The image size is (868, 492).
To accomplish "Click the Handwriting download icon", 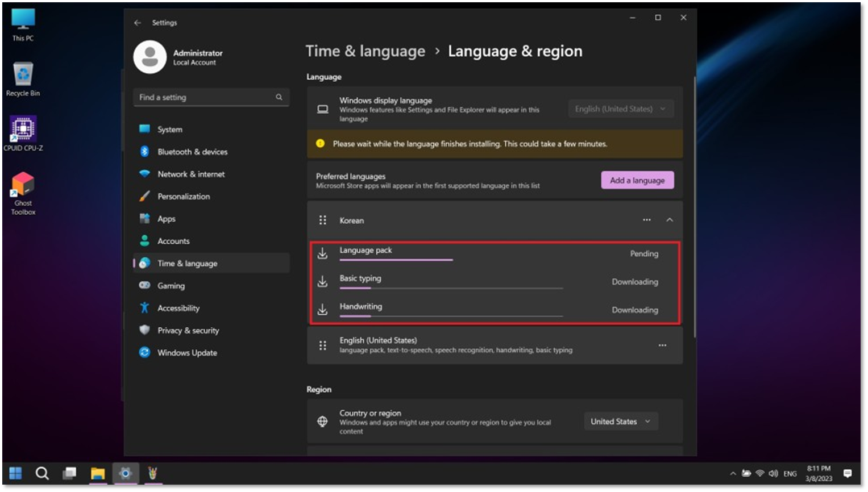I will (x=322, y=310).
